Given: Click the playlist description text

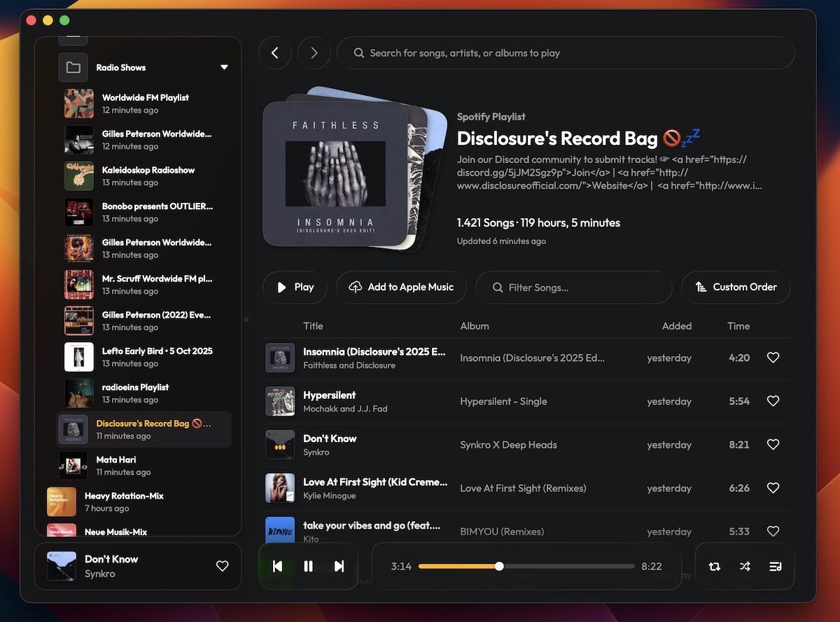Looking at the screenshot, I should [610, 173].
